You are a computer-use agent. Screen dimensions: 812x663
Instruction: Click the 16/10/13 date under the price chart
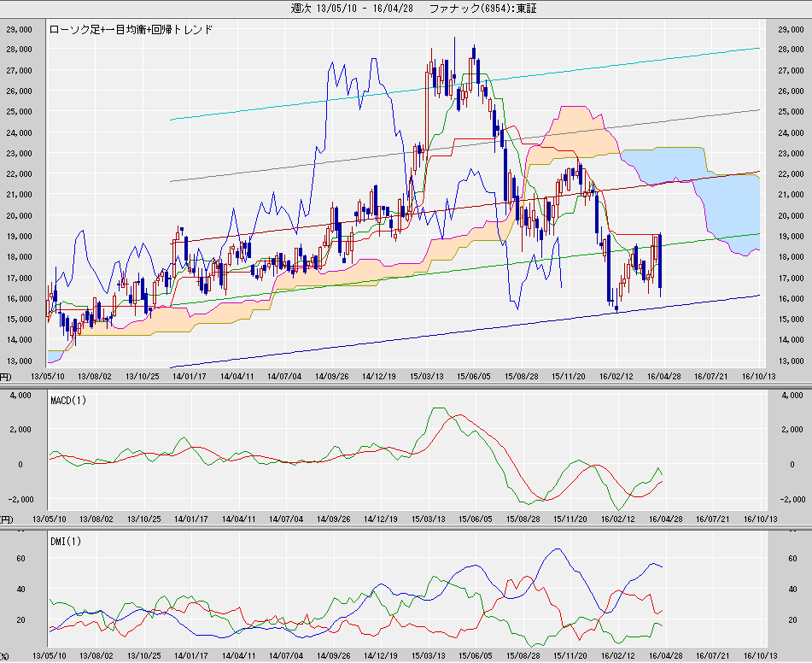point(757,375)
